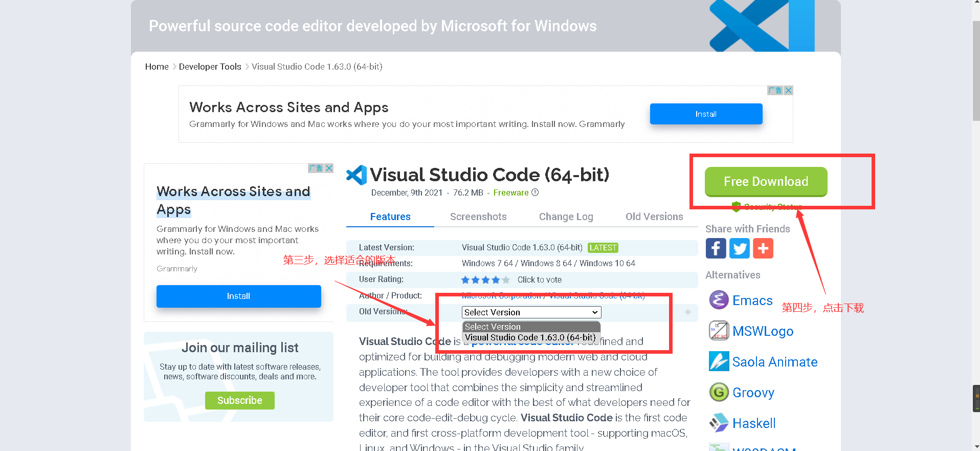Image resolution: width=980 pixels, height=451 pixels.
Task: Open the Haskell alternative link
Action: coord(754,423)
